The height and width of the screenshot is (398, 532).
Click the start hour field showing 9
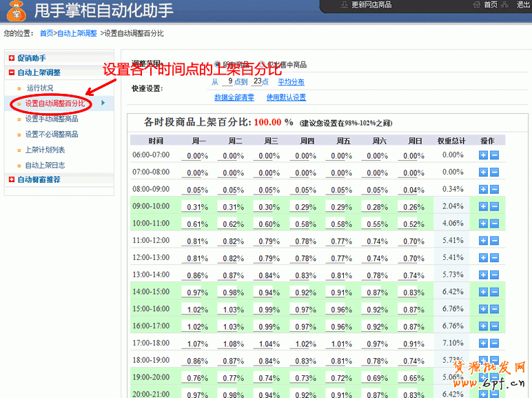(x=229, y=81)
